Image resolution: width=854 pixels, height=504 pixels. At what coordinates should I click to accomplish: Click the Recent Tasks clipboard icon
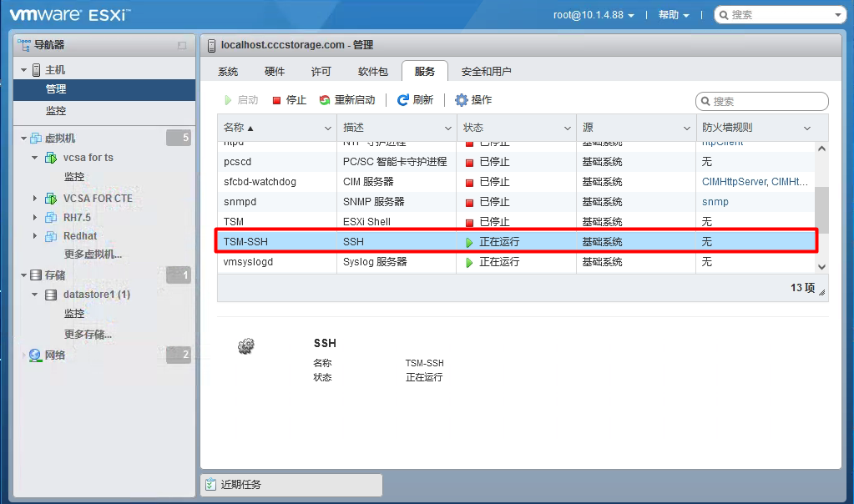pos(210,485)
